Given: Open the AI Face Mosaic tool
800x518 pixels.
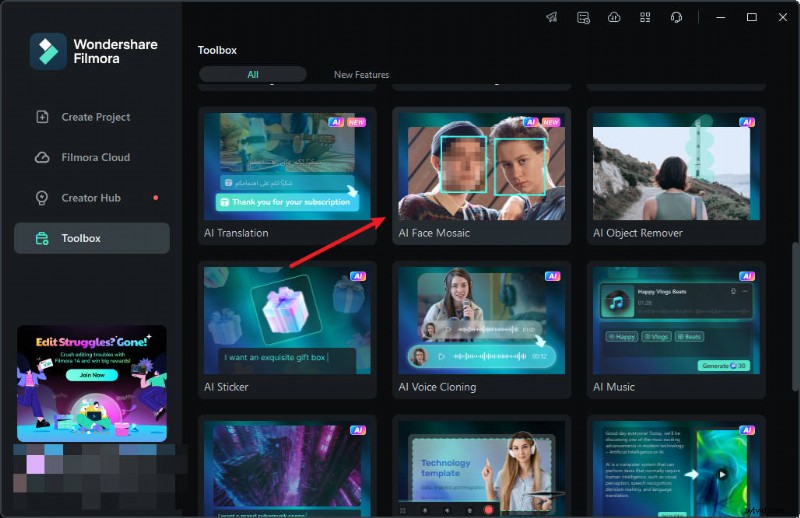Looking at the screenshot, I should (x=481, y=175).
